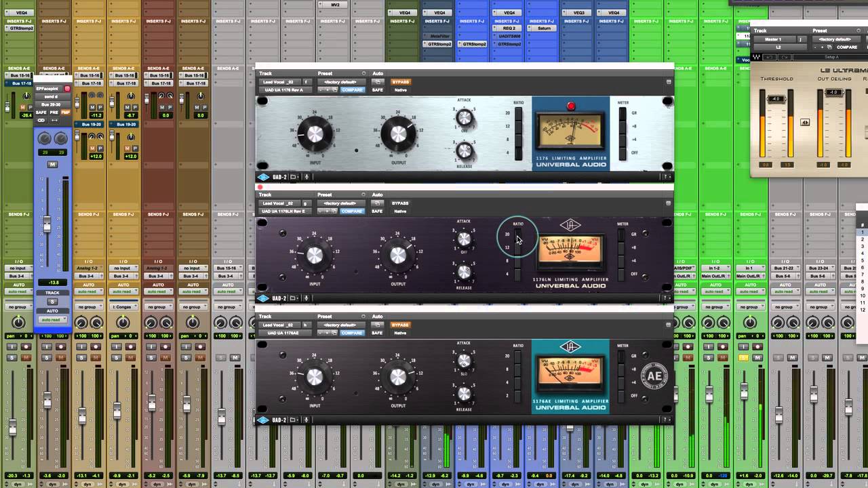Click the RELEASE knob on the 1176AE

(464, 393)
